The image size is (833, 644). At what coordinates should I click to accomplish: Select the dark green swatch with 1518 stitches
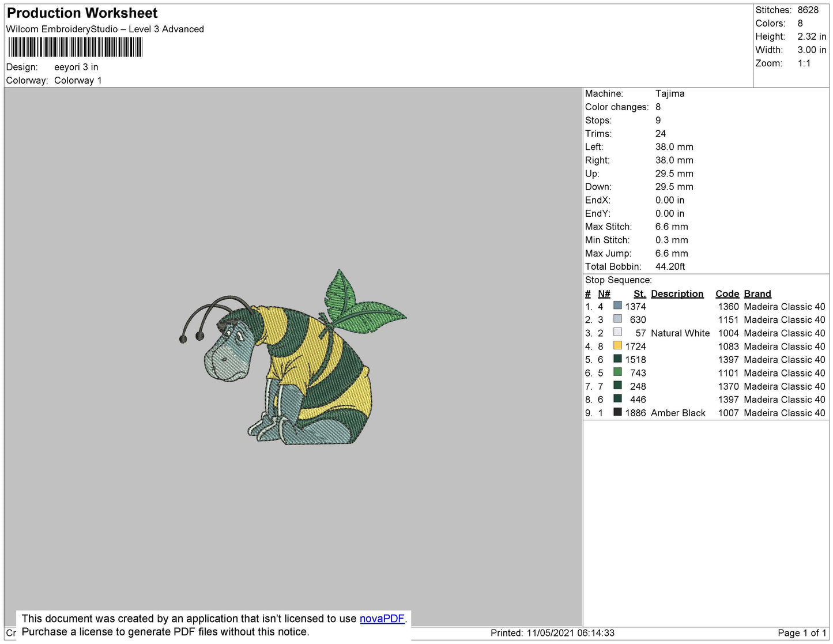617,359
